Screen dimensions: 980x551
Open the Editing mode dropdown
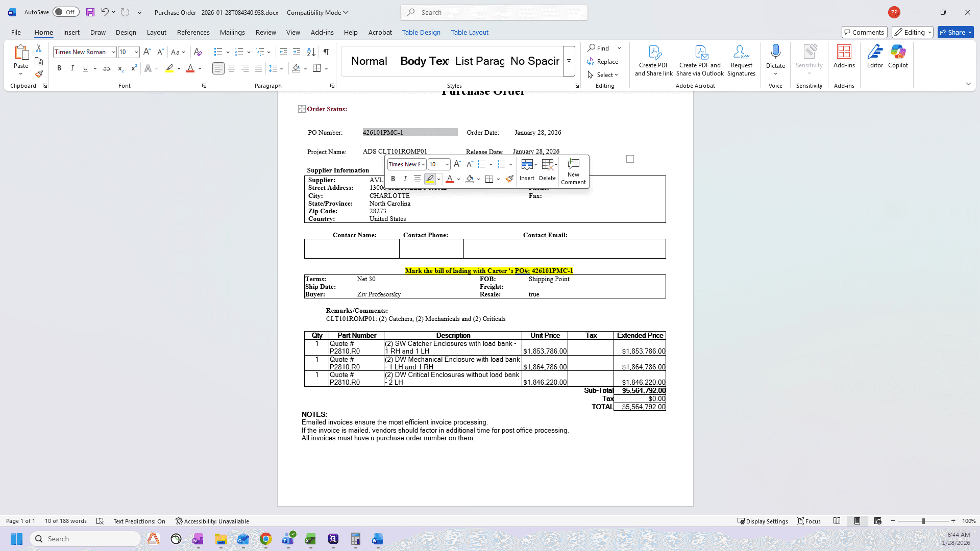(913, 32)
